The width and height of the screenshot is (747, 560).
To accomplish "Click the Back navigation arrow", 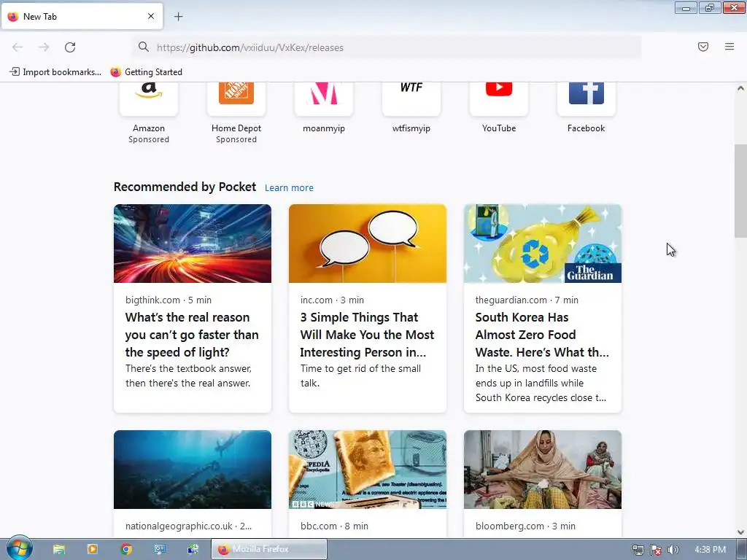I will coord(18,47).
